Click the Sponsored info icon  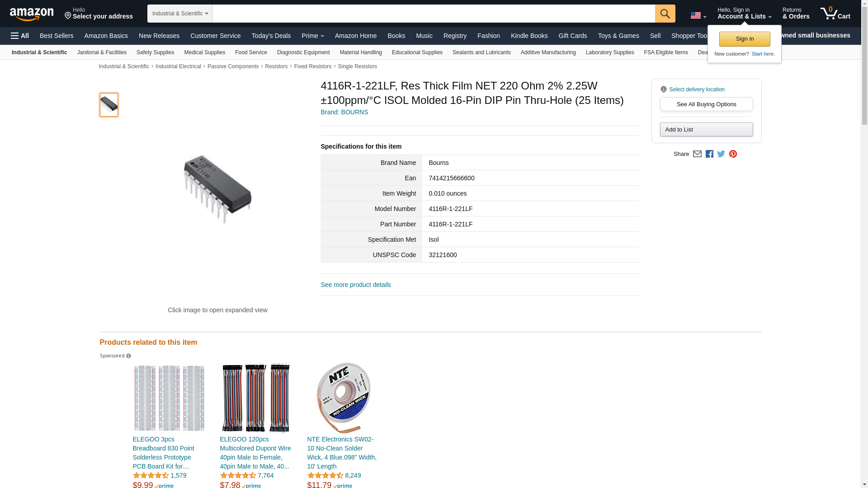[128, 356]
